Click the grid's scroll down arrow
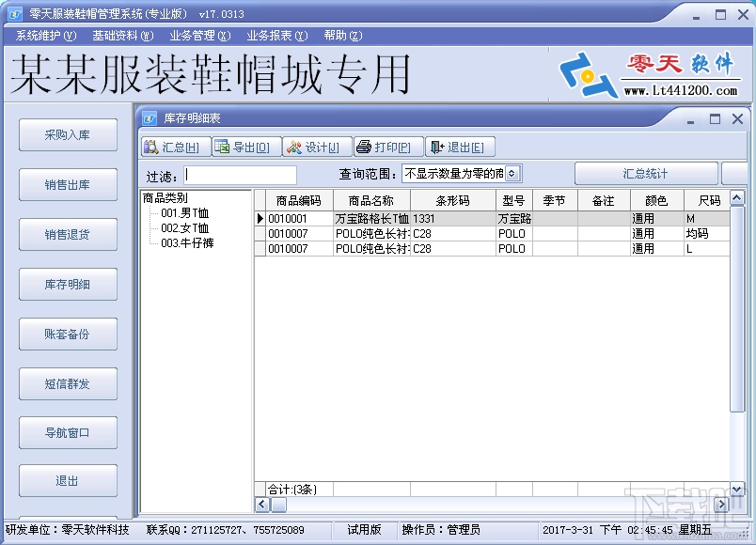 coord(736,490)
